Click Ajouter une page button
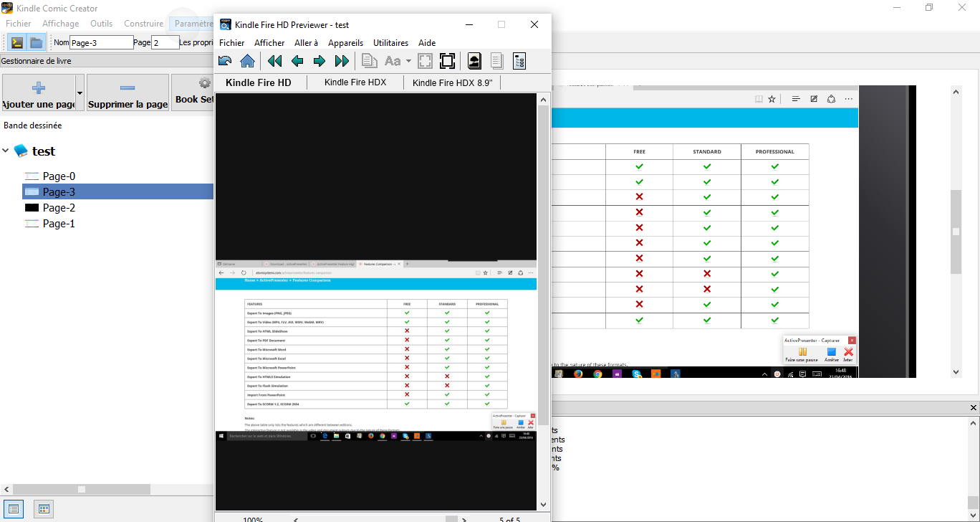This screenshot has width=980, height=522. 39,93
